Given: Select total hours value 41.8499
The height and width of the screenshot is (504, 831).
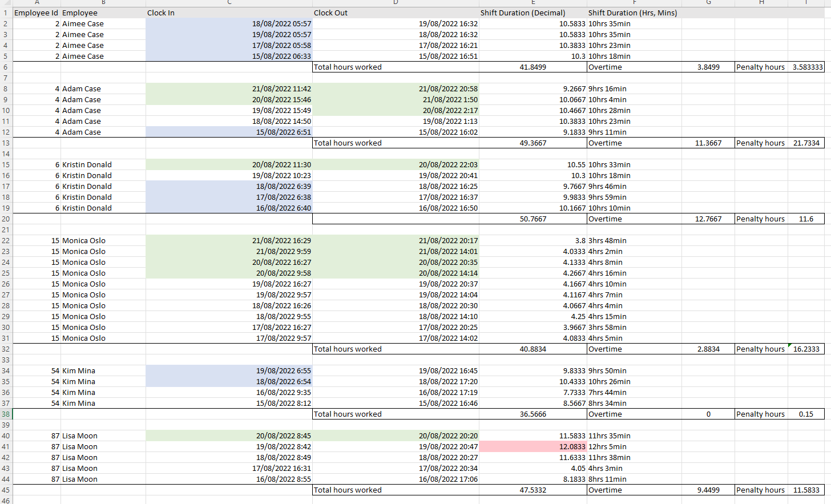Looking at the screenshot, I should [x=533, y=67].
